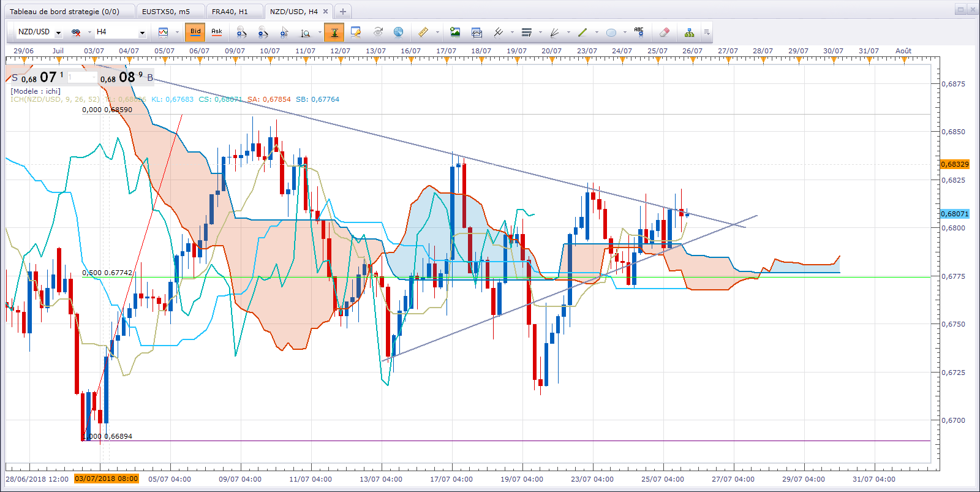Click the chart properties key icon
980x492 pixels.
tap(356, 32)
